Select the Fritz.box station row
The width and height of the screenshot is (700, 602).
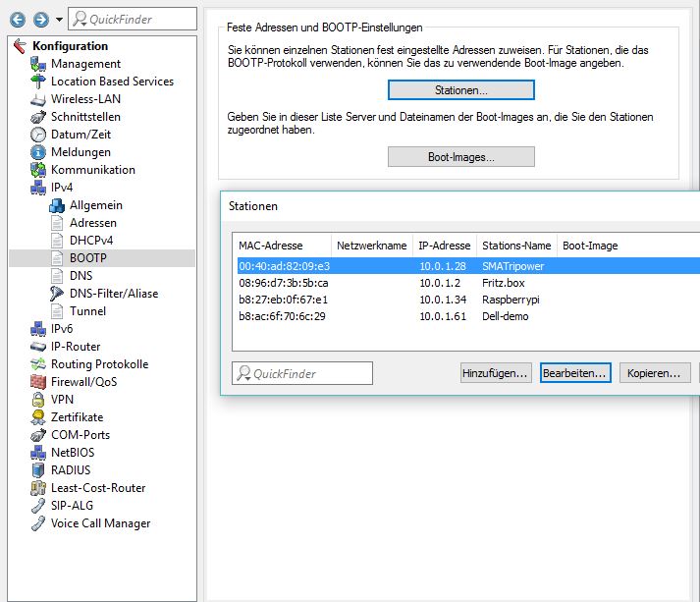(466, 283)
